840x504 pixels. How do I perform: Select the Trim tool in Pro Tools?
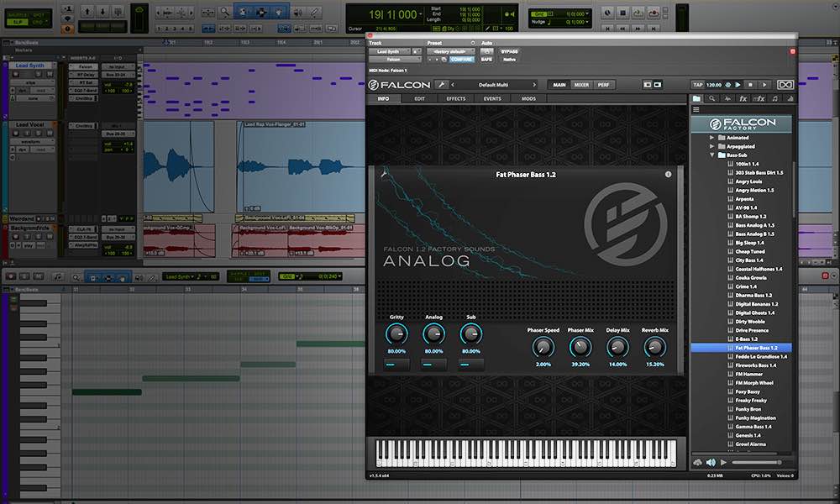click(243, 12)
